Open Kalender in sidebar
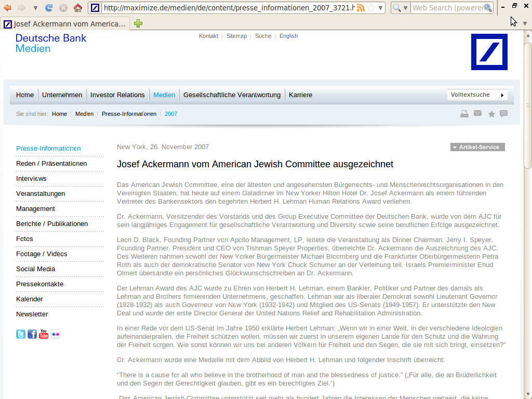 tap(30, 299)
